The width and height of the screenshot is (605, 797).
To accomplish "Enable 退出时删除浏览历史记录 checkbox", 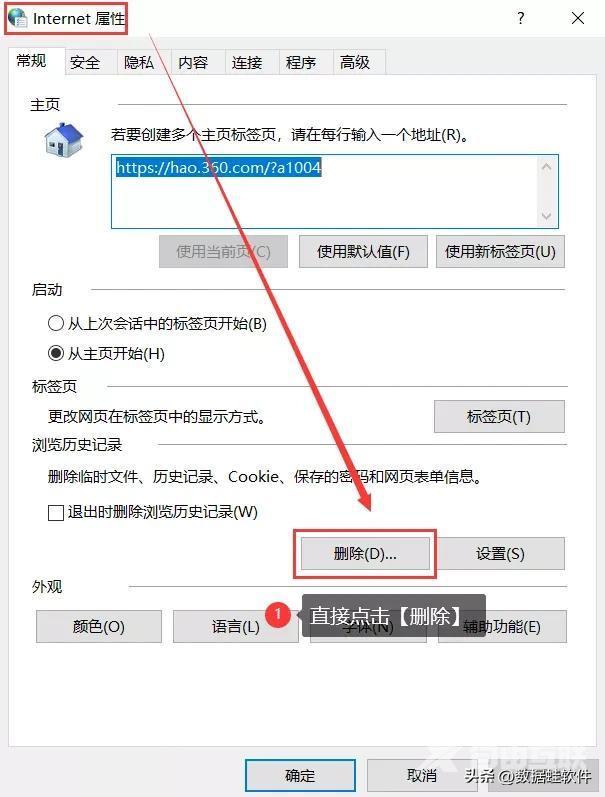I will [55, 512].
